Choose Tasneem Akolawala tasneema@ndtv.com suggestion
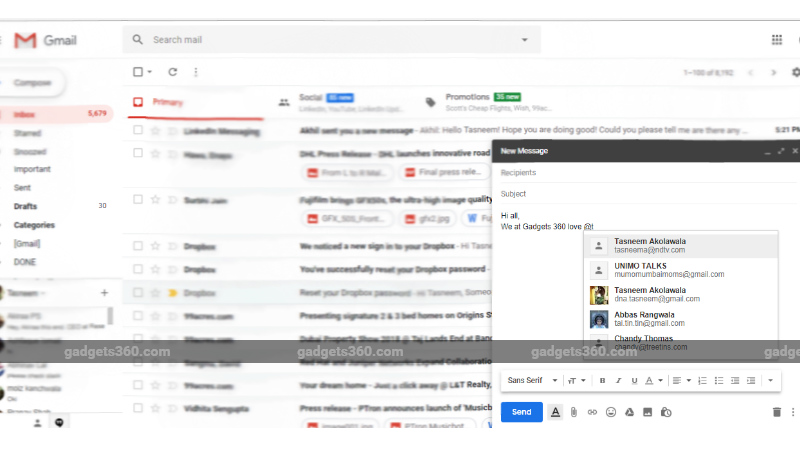The width and height of the screenshot is (800, 450). point(681,245)
